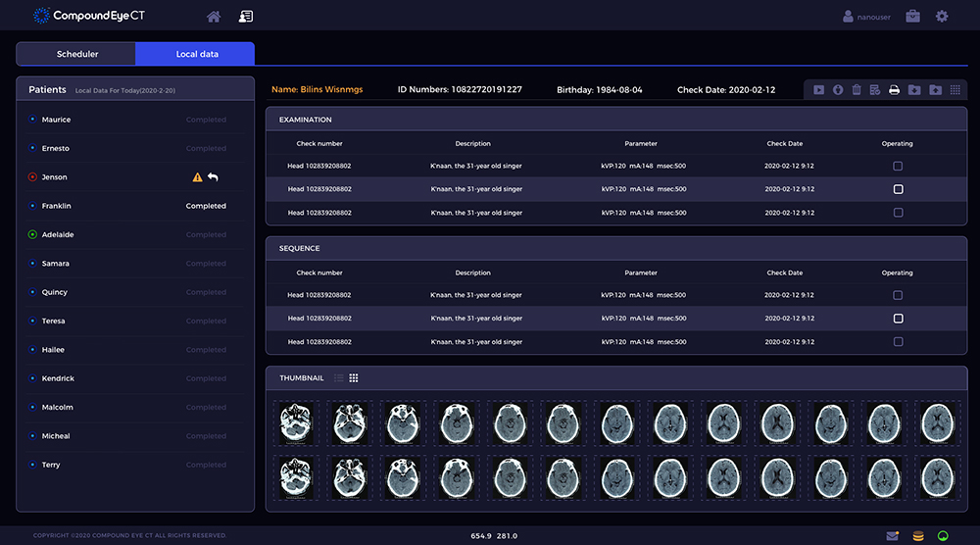Select patient Franklin in the list

coord(56,206)
